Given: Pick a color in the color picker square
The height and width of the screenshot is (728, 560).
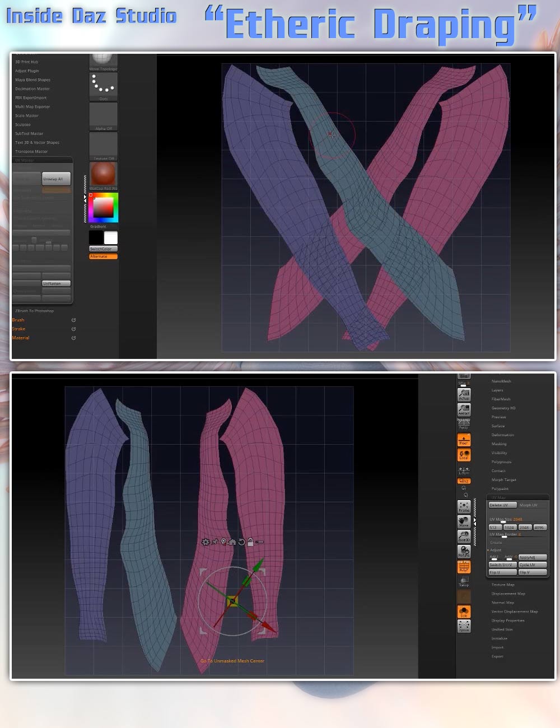Looking at the screenshot, I should point(103,208).
